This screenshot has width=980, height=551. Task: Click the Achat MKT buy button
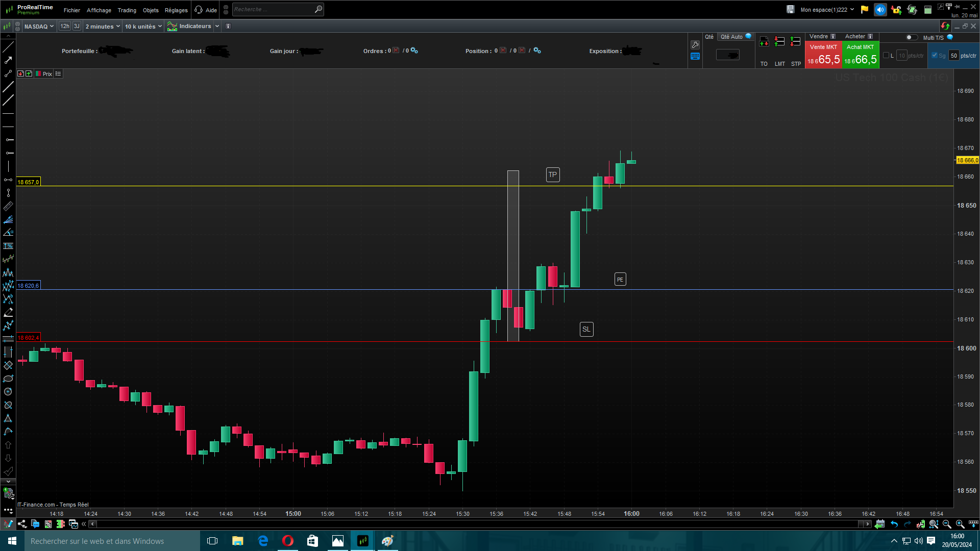point(860,55)
